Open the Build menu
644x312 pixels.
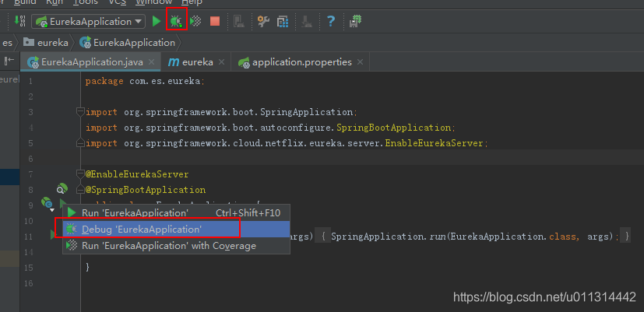[25, 2]
